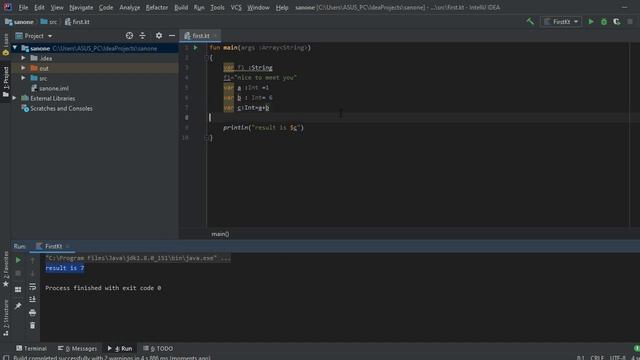Expand External Libraries node
The image size is (640, 360).
15,98
